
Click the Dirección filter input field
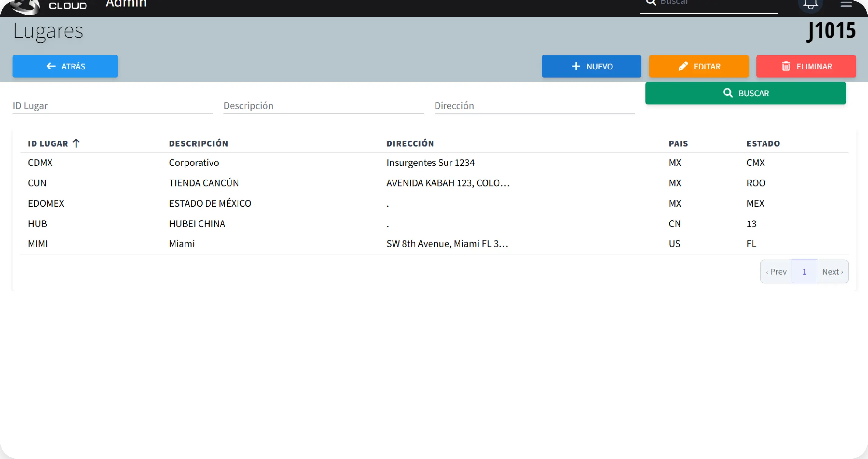(534, 105)
